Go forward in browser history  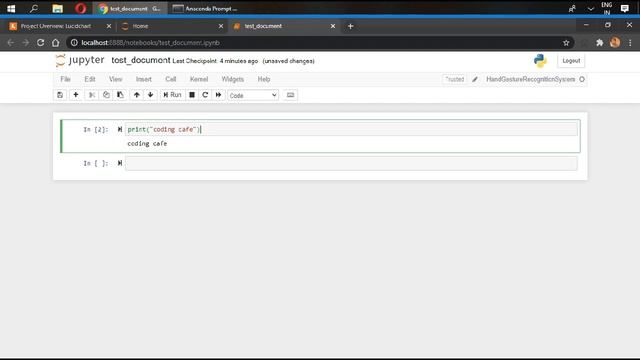tap(25, 42)
